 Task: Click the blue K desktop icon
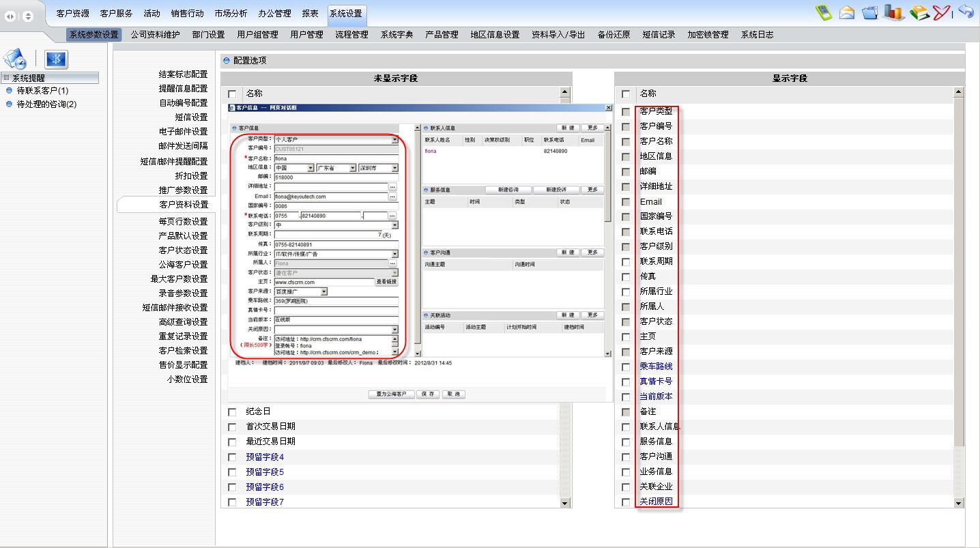pos(56,59)
